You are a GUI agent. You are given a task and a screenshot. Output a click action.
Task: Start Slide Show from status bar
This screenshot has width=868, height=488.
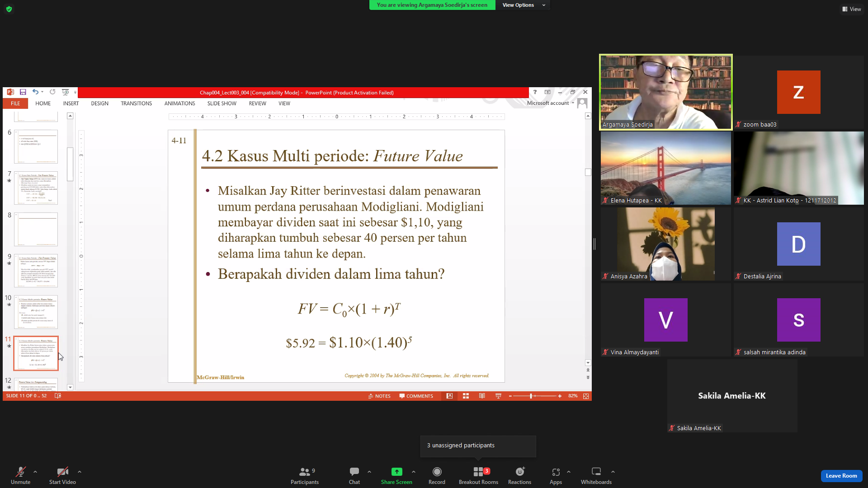pyautogui.click(x=498, y=396)
